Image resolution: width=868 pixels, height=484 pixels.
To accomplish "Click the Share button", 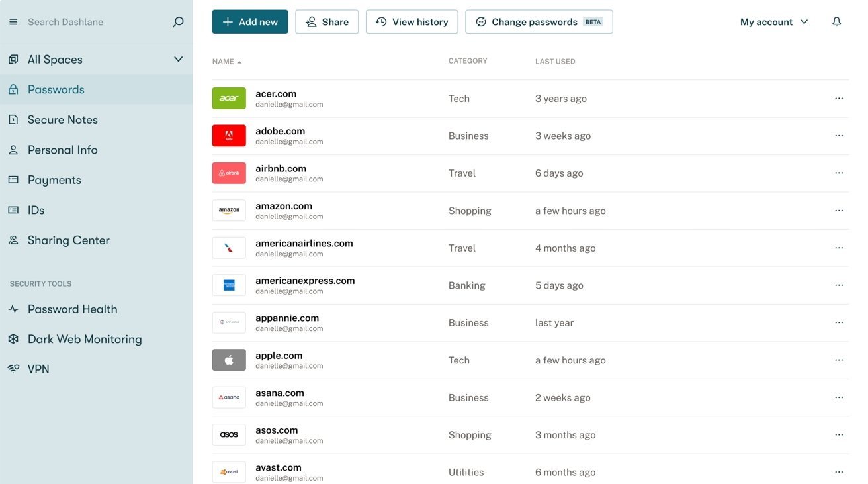I will click(327, 22).
